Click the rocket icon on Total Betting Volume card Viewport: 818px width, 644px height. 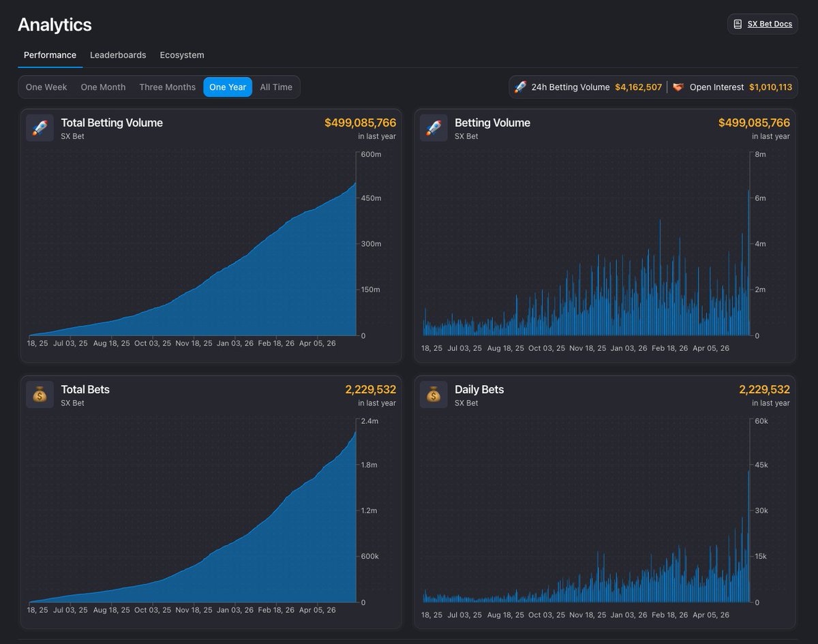coord(40,127)
